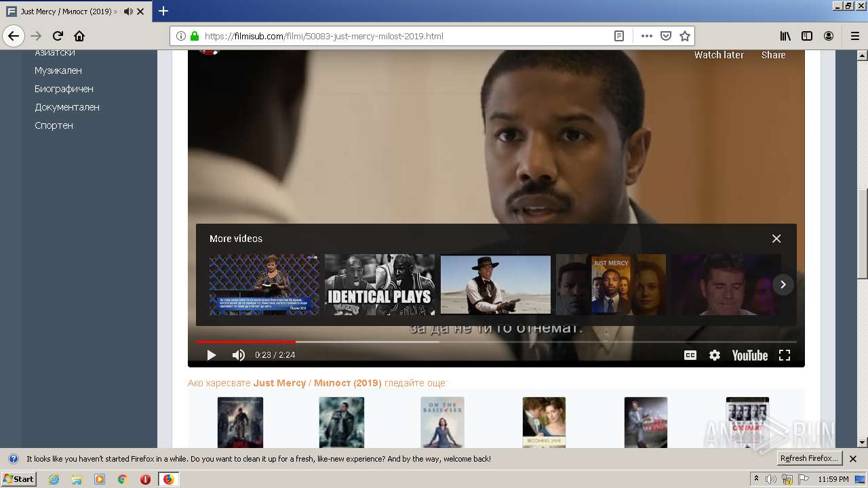Open On the Basis of Sex poster
Viewport: 868px width, 488px height.
442,422
